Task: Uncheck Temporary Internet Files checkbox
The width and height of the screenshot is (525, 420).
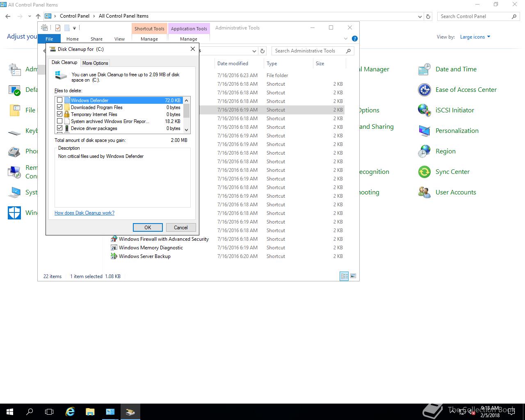Action: point(60,114)
